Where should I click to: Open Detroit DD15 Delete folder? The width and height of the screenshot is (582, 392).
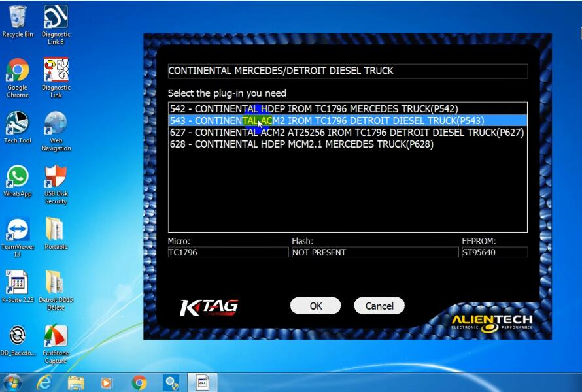click(56, 290)
